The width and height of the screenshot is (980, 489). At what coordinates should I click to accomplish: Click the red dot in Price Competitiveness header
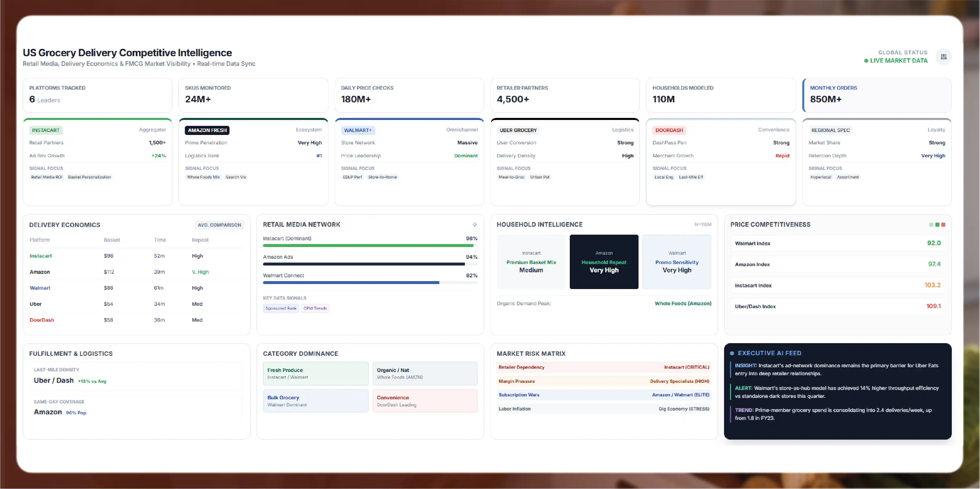point(943,225)
